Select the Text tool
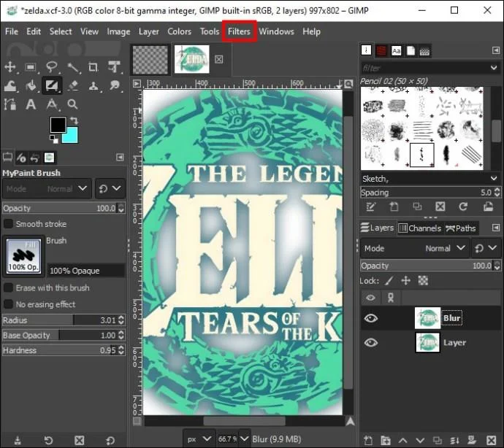The width and height of the screenshot is (504, 448). (31, 104)
